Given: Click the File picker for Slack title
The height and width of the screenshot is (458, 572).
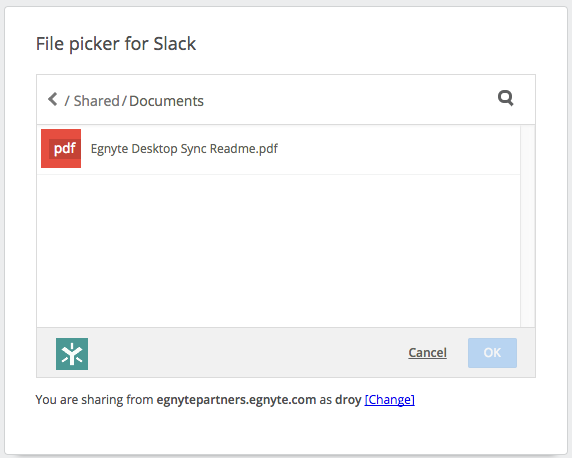Looking at the screenshot, I should pos(116,44).
